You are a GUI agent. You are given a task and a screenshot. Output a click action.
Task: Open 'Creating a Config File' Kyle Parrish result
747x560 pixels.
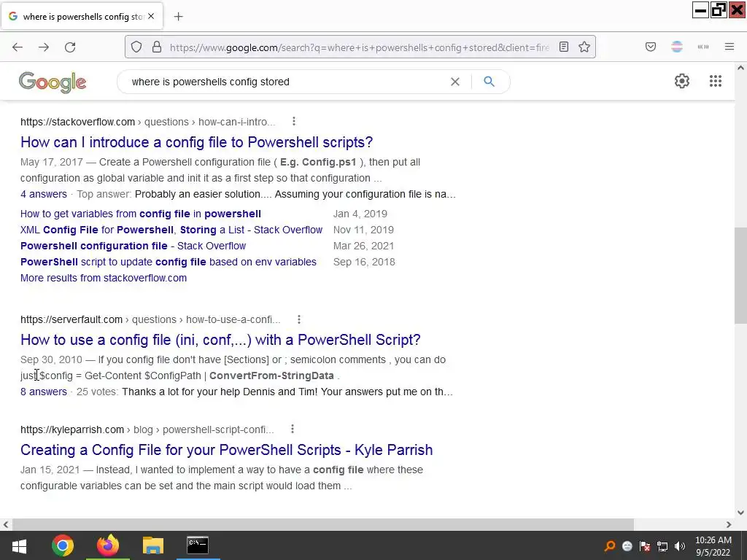[x=226, y=450]
